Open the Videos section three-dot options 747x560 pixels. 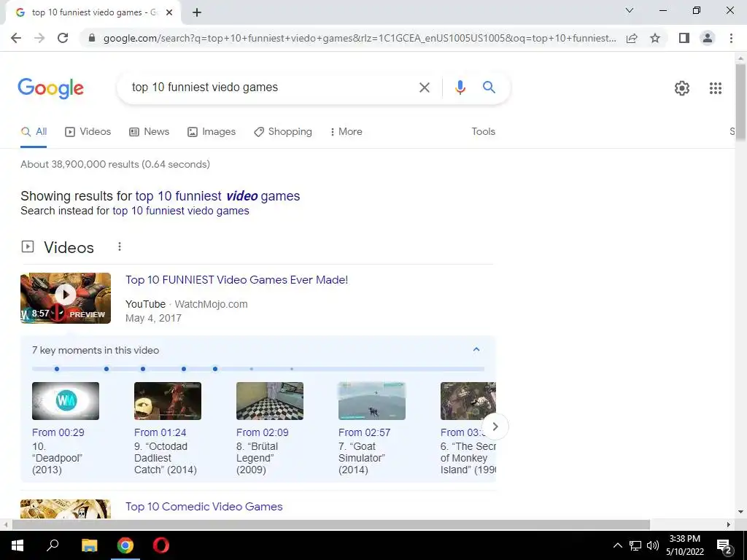[120, 246]
